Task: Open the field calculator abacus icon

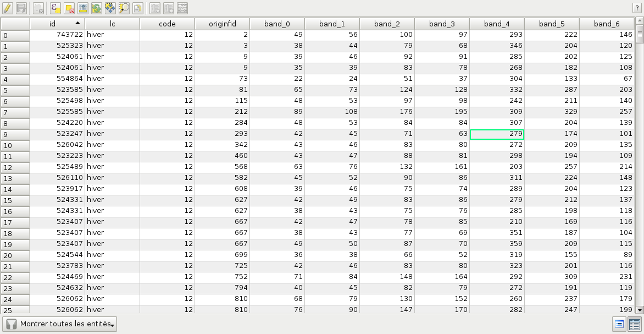Action: [x=182, y=8]
